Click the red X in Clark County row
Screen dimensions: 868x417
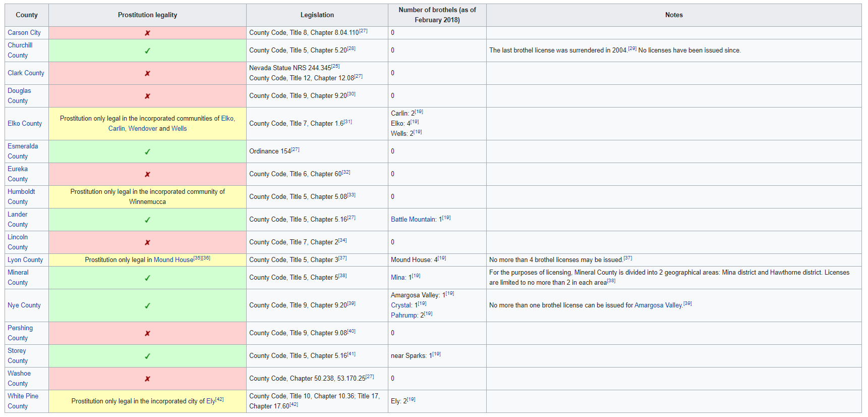pos(147,73)
